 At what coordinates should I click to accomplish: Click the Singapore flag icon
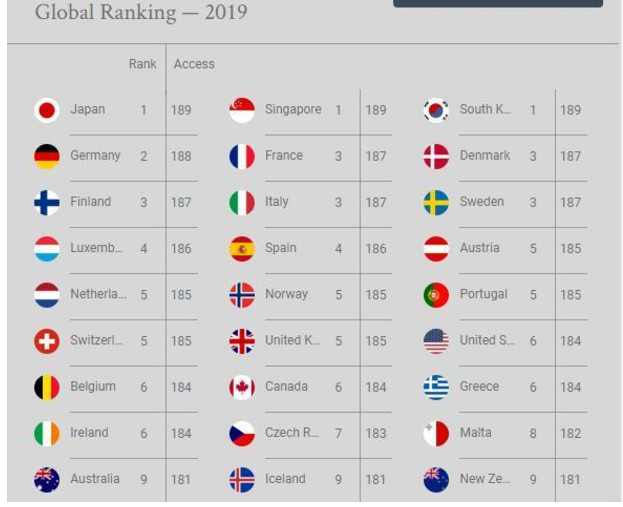pos(242,110)
